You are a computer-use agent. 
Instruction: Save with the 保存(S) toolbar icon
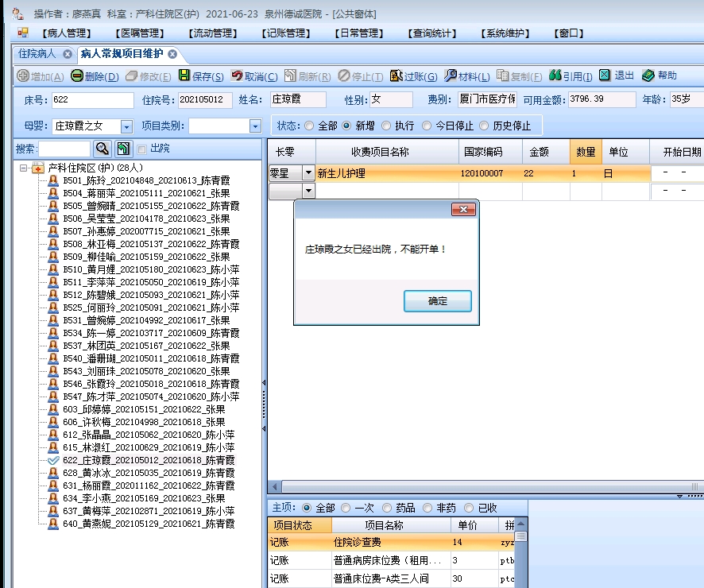184,75
